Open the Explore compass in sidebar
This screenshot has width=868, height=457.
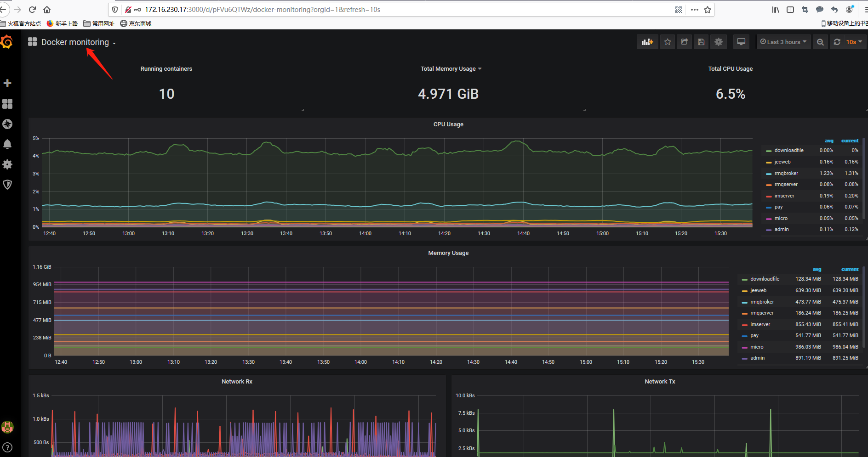click(7, 124)
